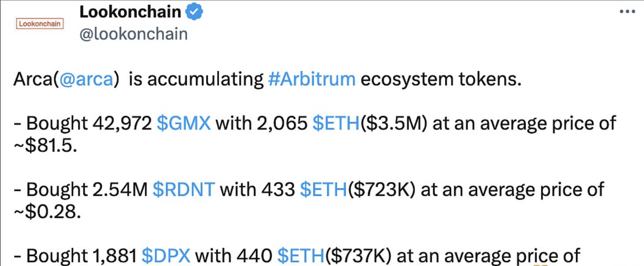The width and height of the screenshot is (644, 266).
Task: Click the Lookonchain profile avatar logo
Action: (40, 24)
